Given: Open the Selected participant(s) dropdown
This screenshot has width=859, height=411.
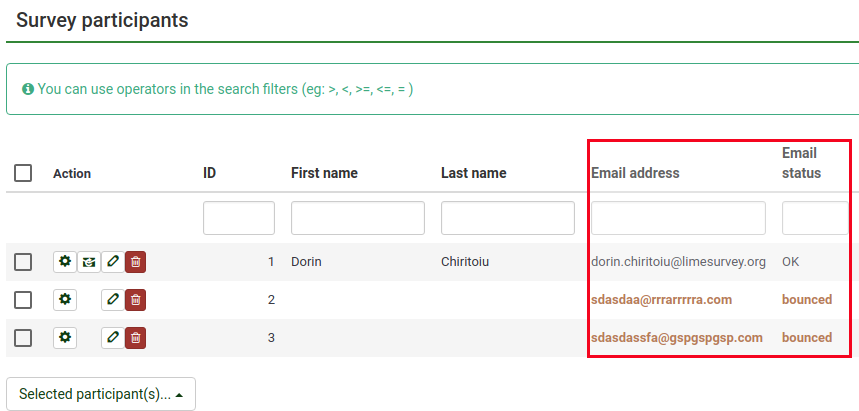Looking at the screenshot, I should coord(101,394).
